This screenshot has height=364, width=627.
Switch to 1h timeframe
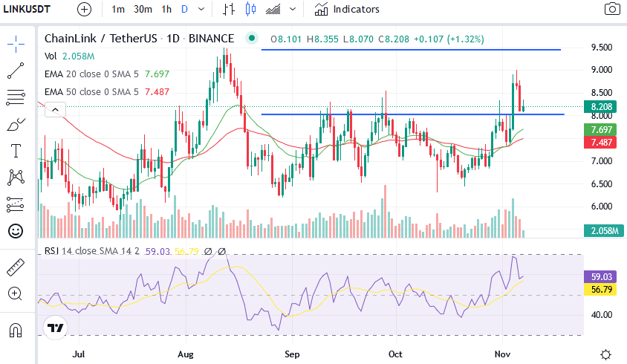click(166, 9)
